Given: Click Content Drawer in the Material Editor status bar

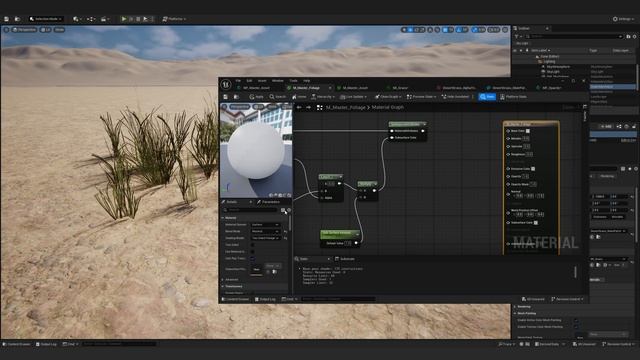Looking at the screenshot, I should coord(236,299).
